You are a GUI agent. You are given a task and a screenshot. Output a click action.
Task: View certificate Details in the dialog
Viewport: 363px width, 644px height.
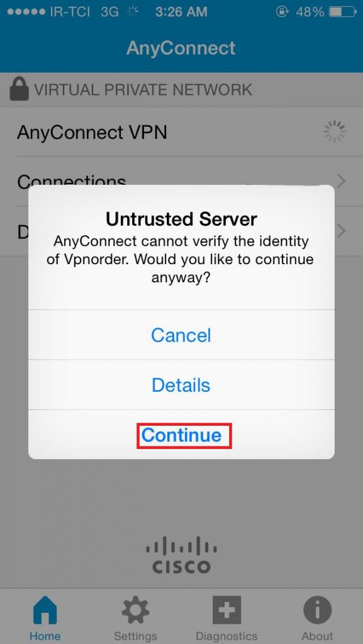(181, 385)
